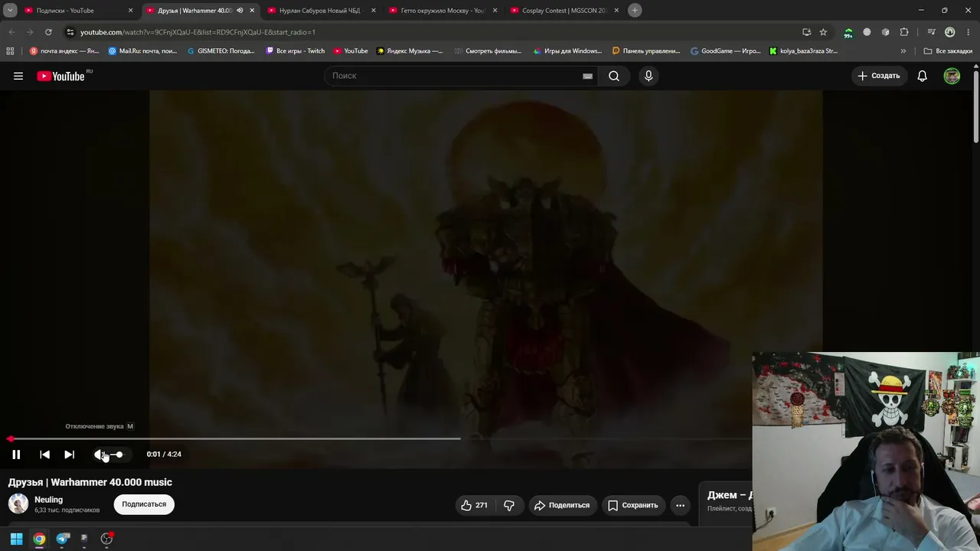Click the browser address bar URL
Image resolution: width=980 pixels, height=551 pixels.
198,32
